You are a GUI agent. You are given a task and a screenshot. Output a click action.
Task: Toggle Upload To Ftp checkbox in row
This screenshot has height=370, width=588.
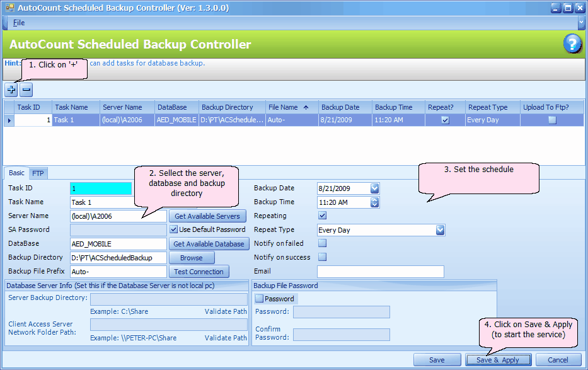552,120
